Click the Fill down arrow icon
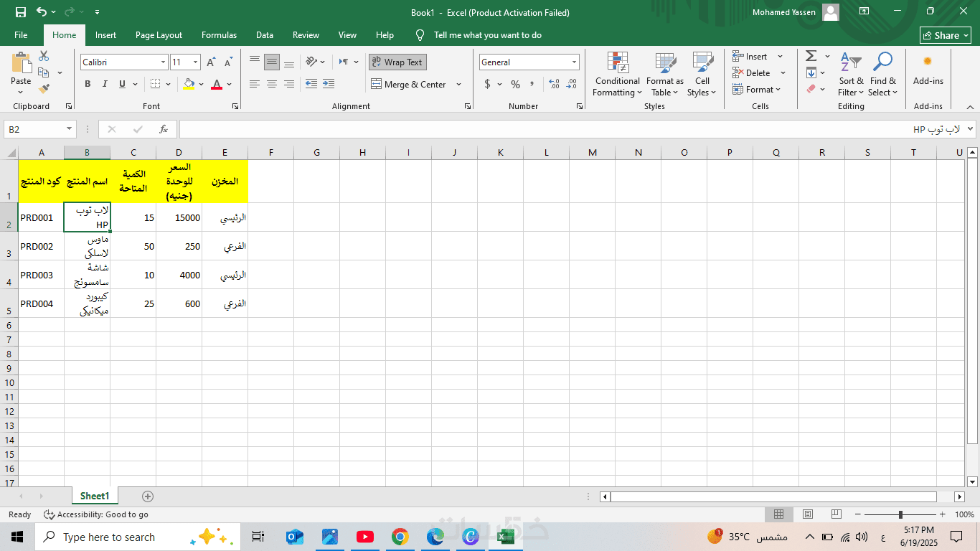980x551 pixels. click(811, 72)
